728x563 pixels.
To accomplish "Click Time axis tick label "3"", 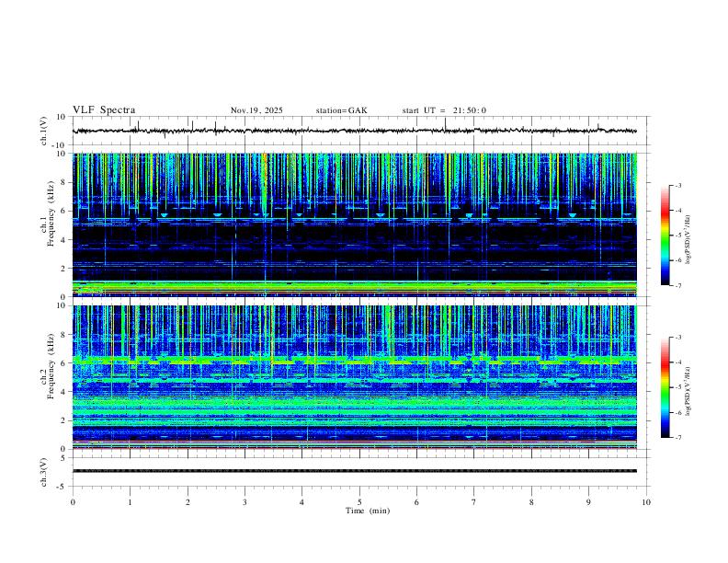I will coord(245,502).
